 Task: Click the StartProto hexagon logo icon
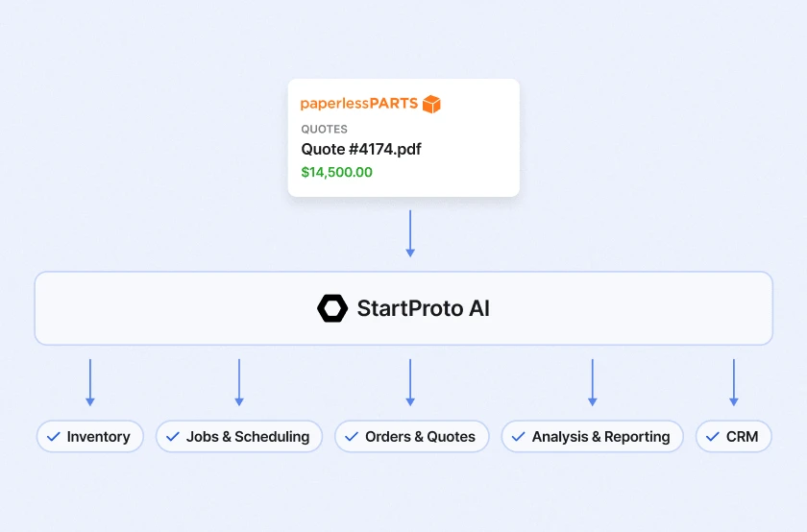point(332,308)
